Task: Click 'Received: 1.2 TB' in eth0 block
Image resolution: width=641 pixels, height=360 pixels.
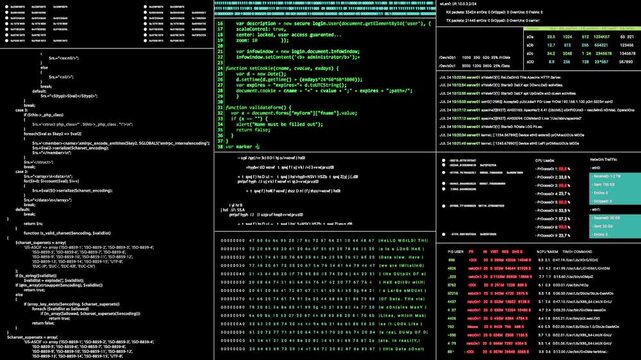Action: pyautogui.click(x=607, y=176)
